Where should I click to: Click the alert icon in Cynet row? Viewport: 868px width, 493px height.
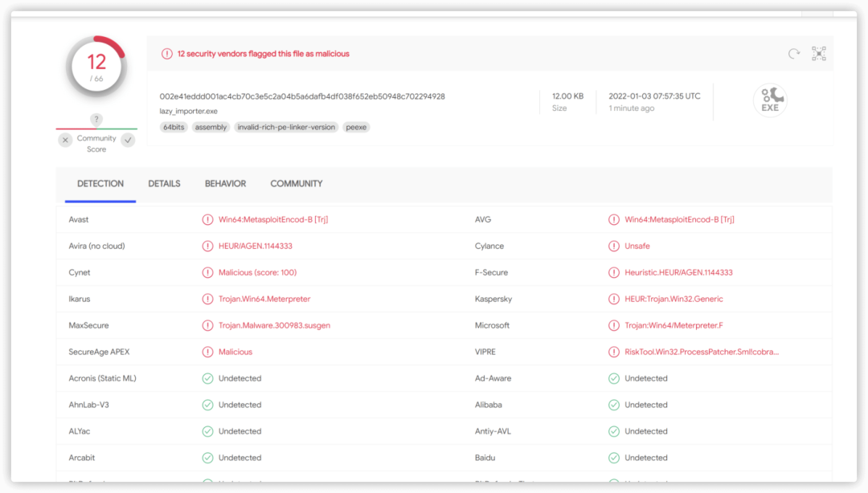point(207,273)
